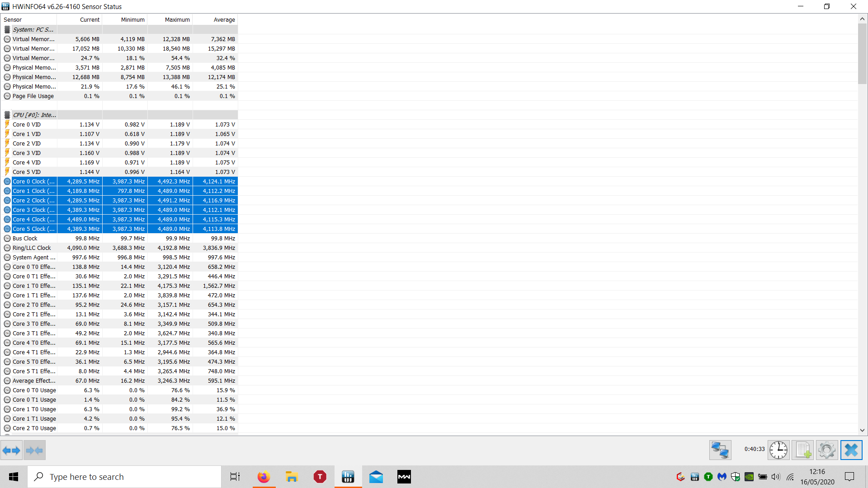Click the red swirl tray icon
Screen dimensions: 868x488
coord(680,477)
